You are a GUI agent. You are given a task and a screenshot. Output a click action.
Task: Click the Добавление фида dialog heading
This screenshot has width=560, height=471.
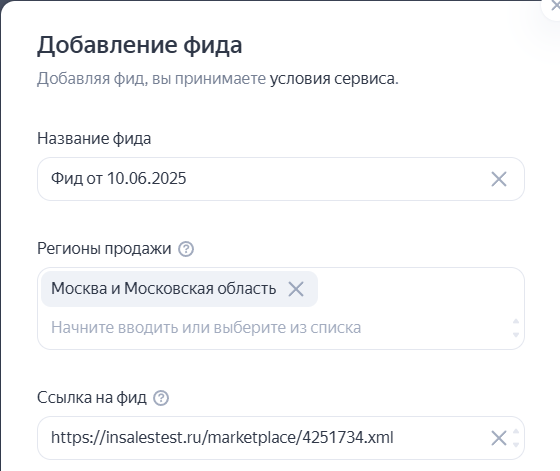point(140,45)
